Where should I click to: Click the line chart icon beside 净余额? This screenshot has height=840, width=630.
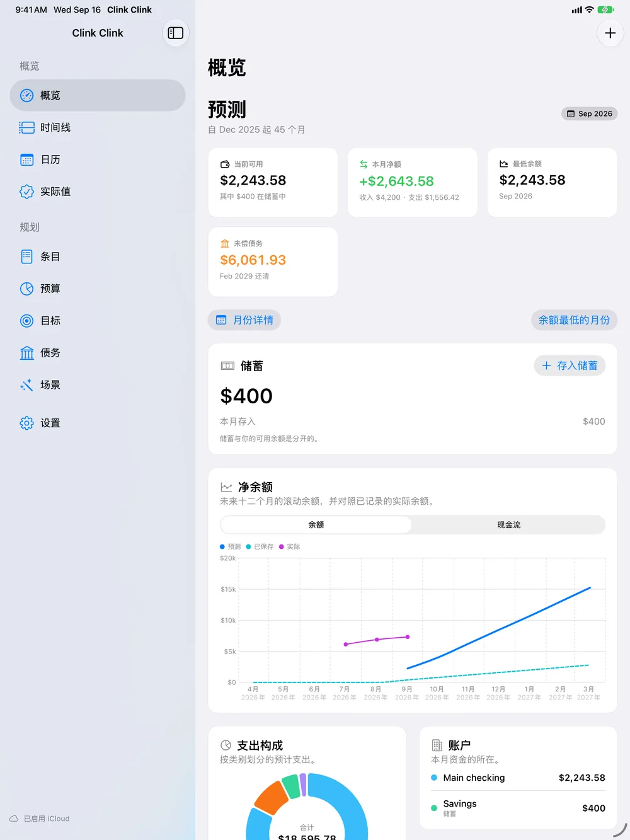226,487
